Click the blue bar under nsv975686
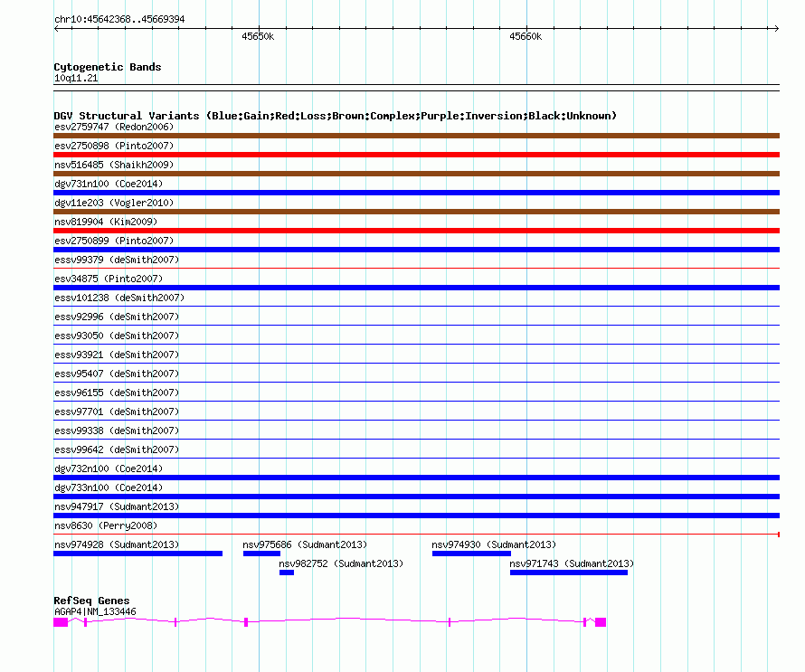 261,554
